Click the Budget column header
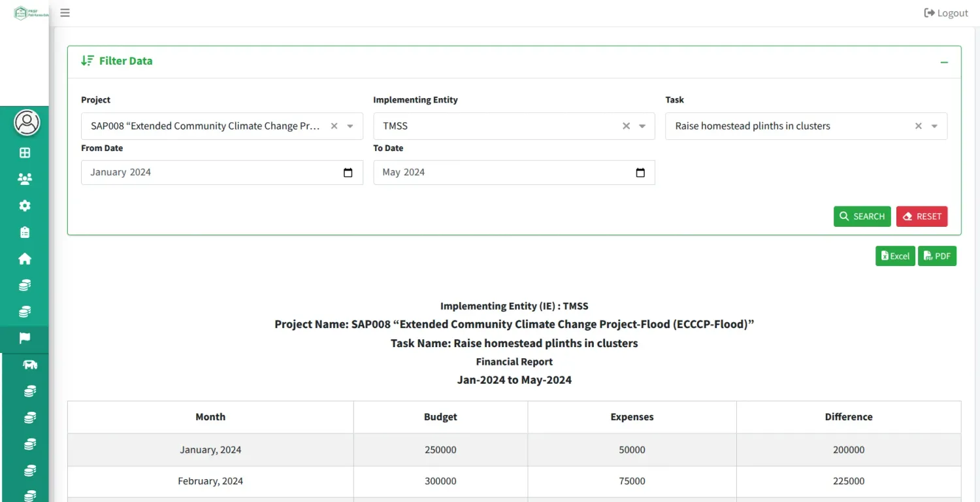This screenshot has width=980, height=502. (440, 417)
